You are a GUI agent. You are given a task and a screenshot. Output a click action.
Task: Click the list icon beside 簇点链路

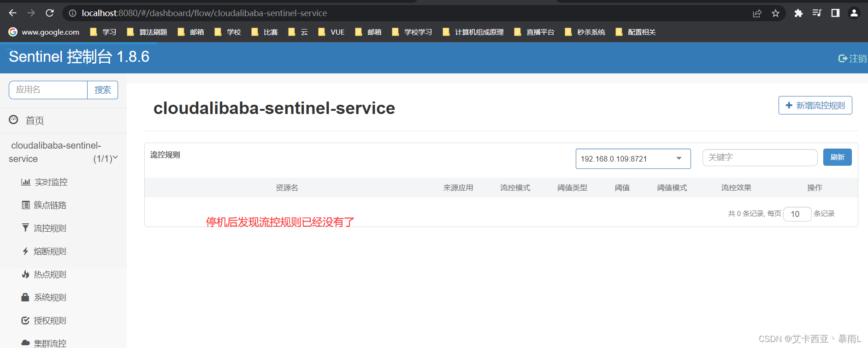(x=26, y=205)
